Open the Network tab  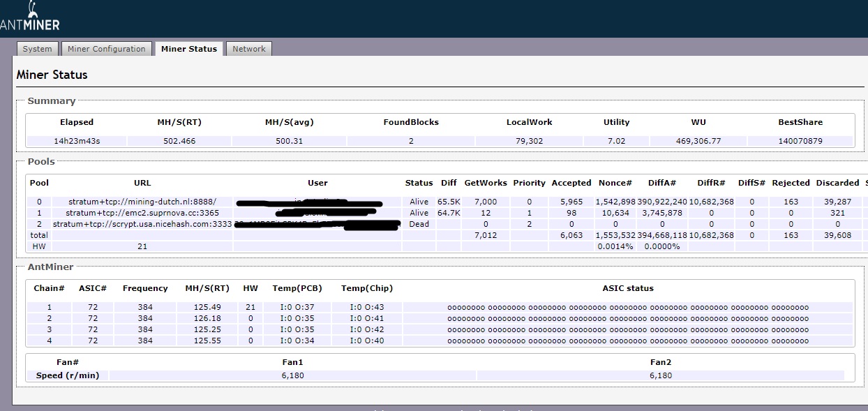pyautogui.click(x=249, y=49)
